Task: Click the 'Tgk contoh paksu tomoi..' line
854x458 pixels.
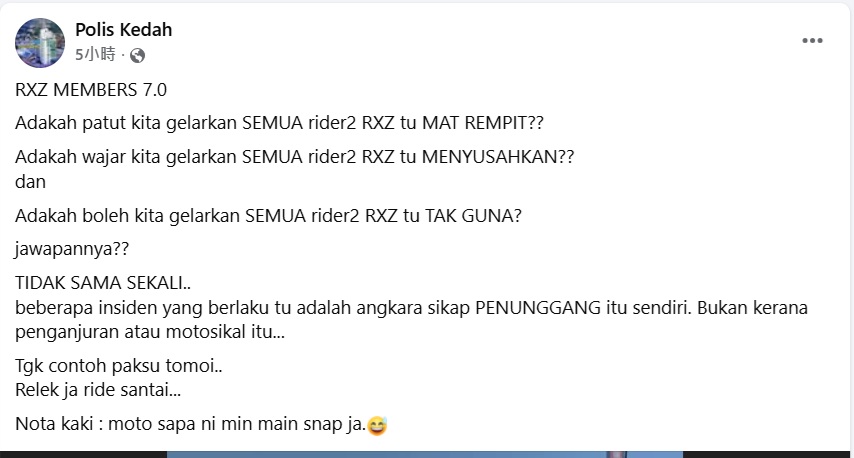Action: (x=119, y=366)
